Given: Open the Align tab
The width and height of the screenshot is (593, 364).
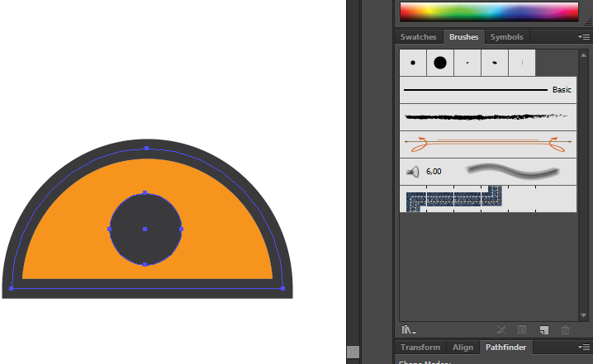Looking at the screenshot, I should pos(463,347).
